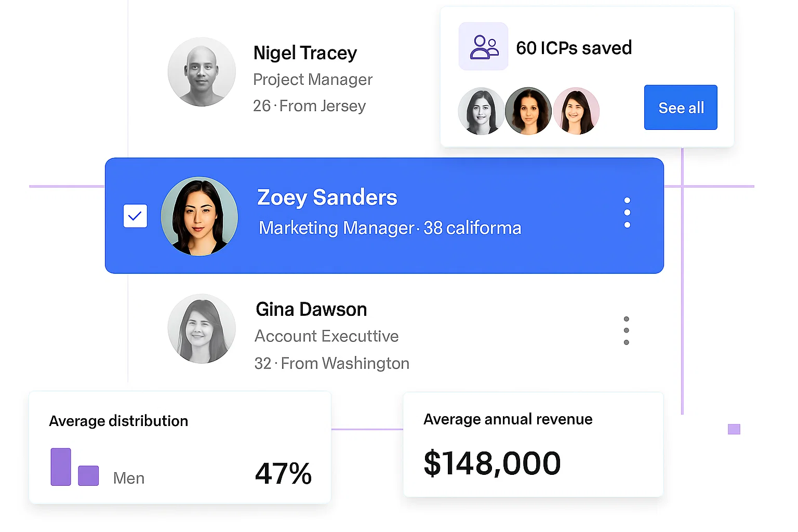The image size is (798, 532).
Task: Click the See all button
Action: click(x=681, y=108)
